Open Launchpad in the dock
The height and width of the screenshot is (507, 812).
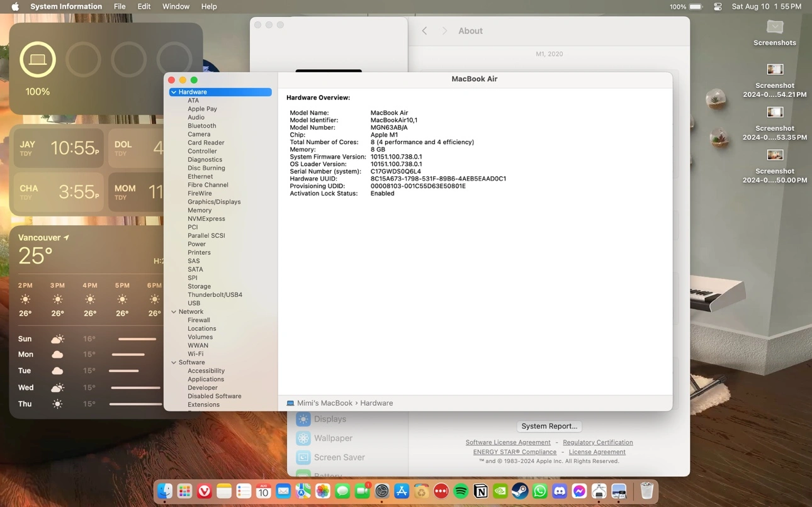184,491
